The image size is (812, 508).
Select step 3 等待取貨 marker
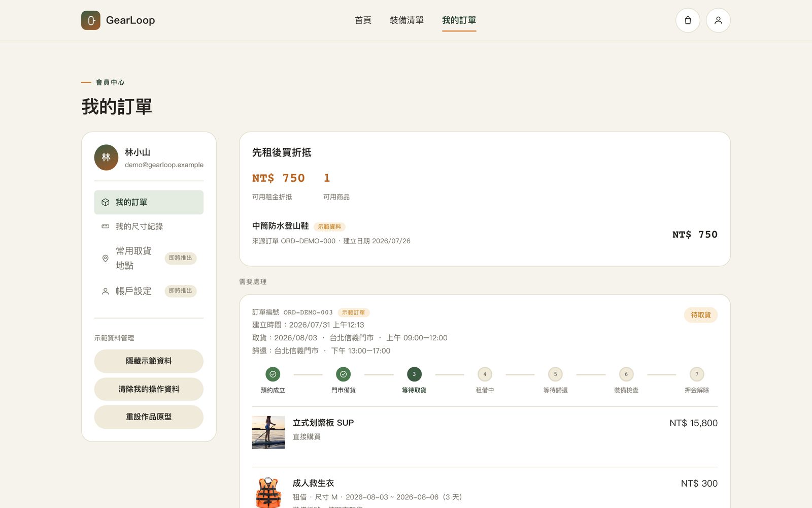414,374
